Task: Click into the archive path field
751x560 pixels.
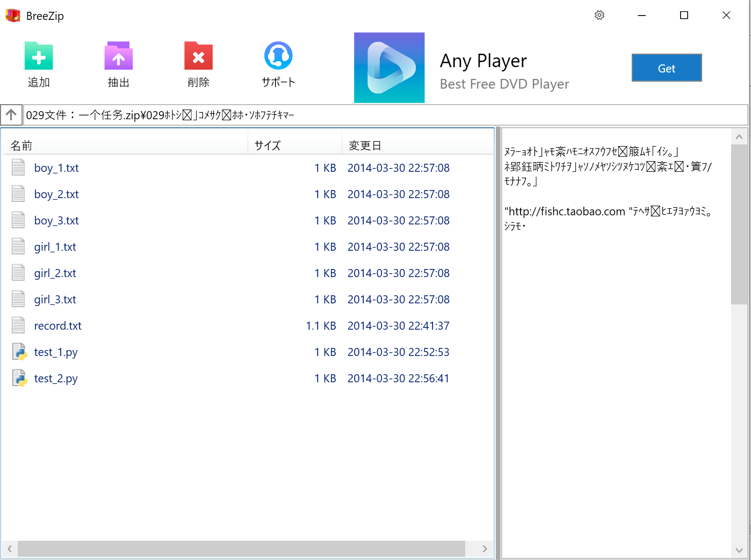Action: coord(386,115)
